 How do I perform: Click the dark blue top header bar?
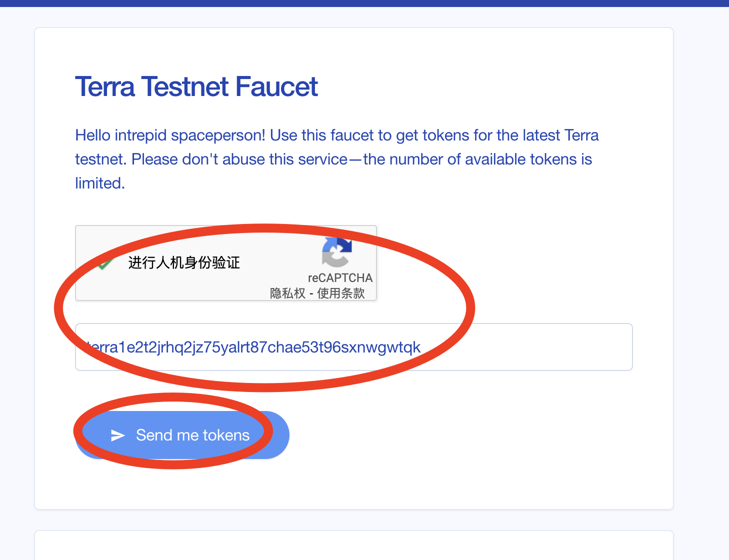[x=364, y=3]
